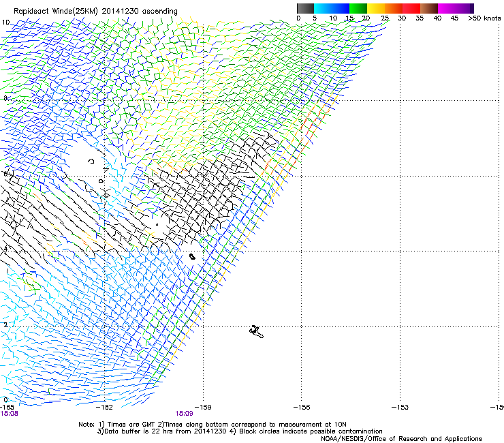Click the latitude label '8' on left axis
Image resolution: width=504 pixels, height=443 pixels.
pyautogui.click(x=5, y=98)
